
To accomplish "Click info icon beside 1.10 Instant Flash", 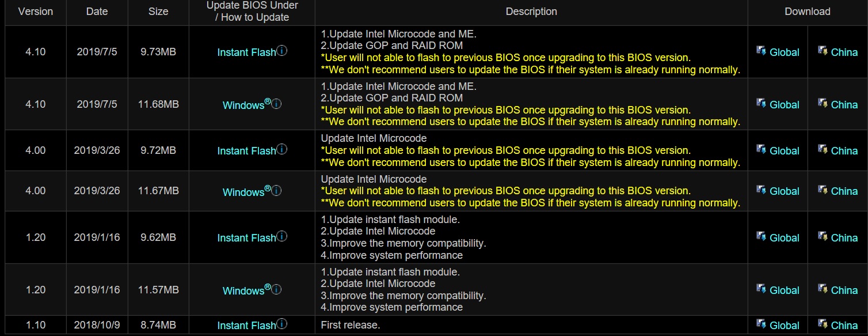I will [282, 324].
